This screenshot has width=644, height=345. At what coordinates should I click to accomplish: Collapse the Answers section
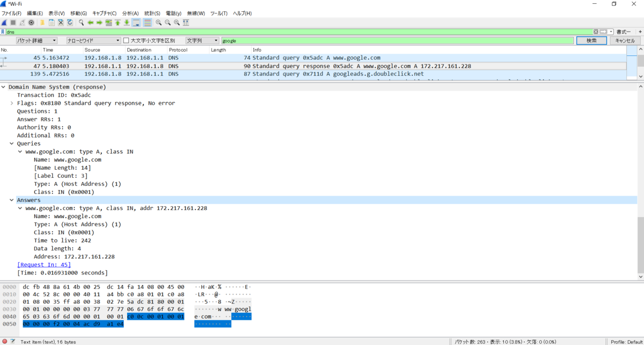[12, 200]
